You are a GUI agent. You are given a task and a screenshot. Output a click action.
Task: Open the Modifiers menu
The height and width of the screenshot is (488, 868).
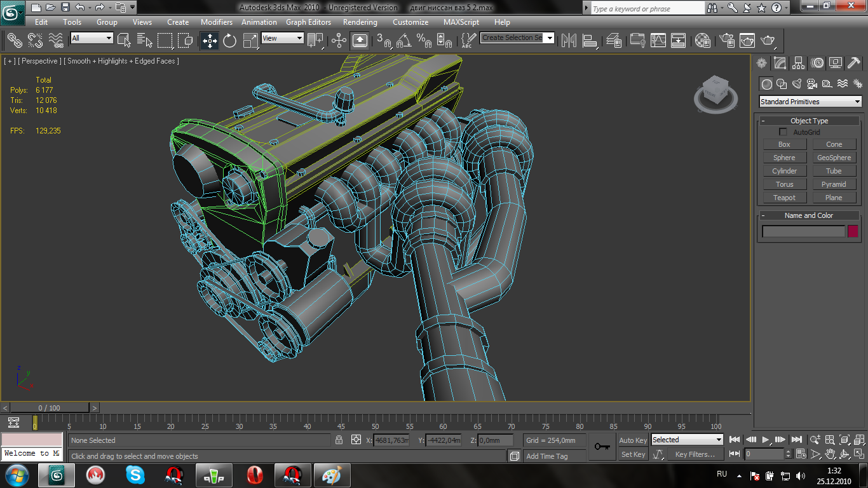(x=216, y=22)
